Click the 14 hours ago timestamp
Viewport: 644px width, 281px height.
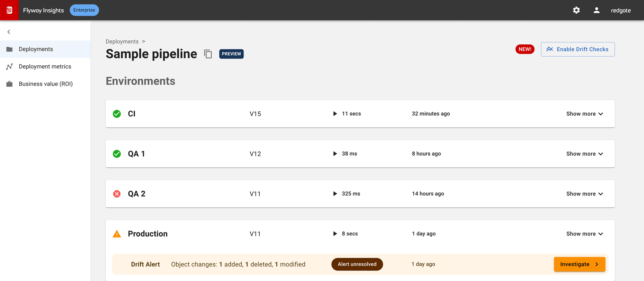[428, 194]
